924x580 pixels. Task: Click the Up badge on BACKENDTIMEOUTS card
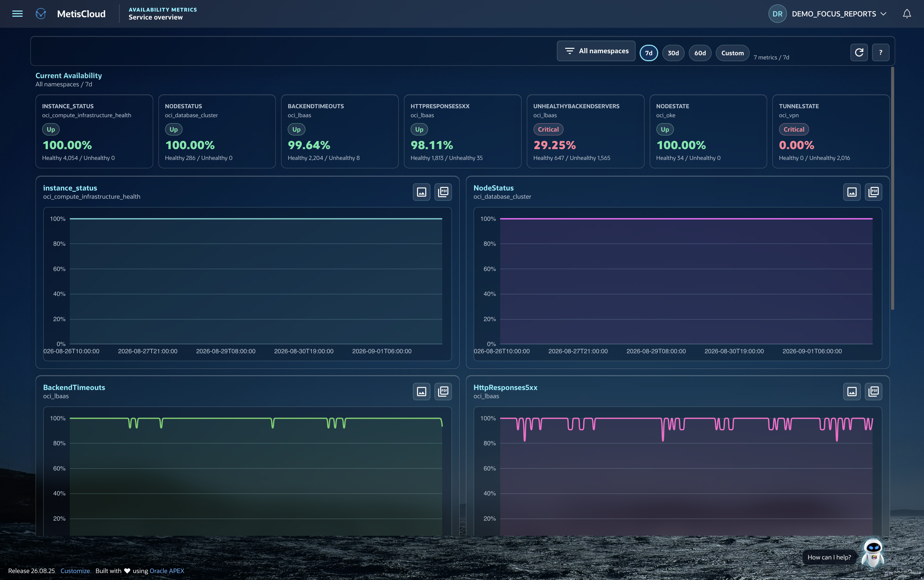(296, 129)
